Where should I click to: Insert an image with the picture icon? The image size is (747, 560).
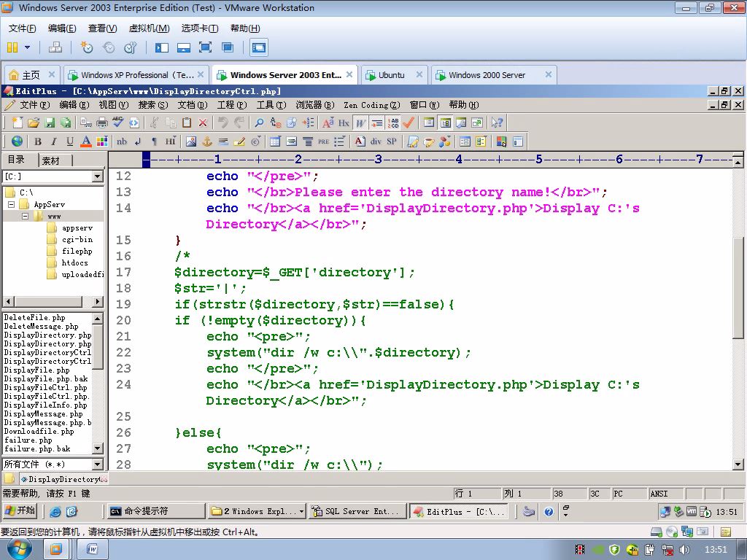click(x=191, y=141)
